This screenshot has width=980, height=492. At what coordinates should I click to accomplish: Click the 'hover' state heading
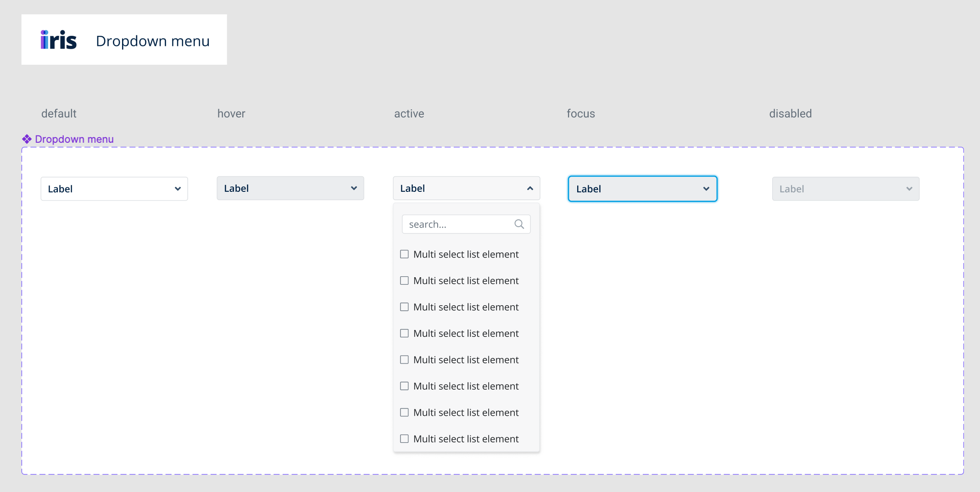pos(231,113)
